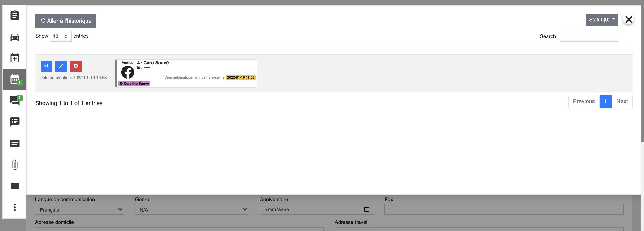This screenshot has width=644, height=231.
Task: Click Date de création: 2022-01-19 10:53 text
Action: coord(73,78)
